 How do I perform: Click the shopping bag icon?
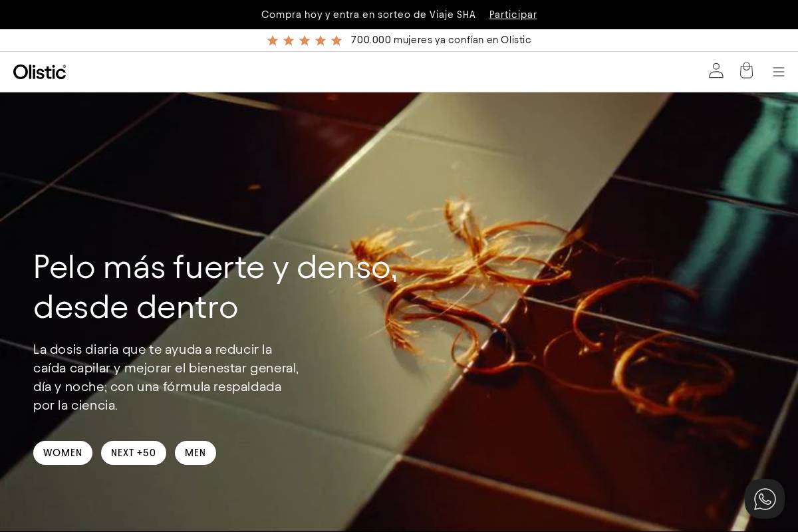click(x=746, y=70)
